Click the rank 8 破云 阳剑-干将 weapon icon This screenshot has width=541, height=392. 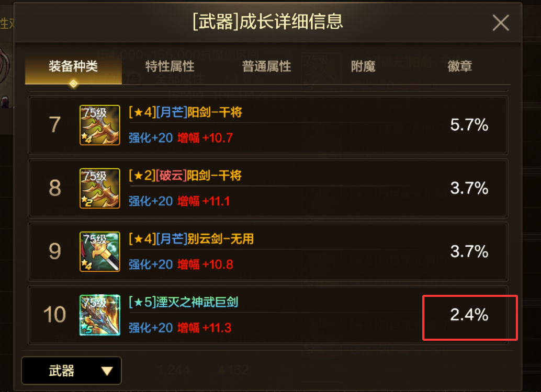coord(100,188)
